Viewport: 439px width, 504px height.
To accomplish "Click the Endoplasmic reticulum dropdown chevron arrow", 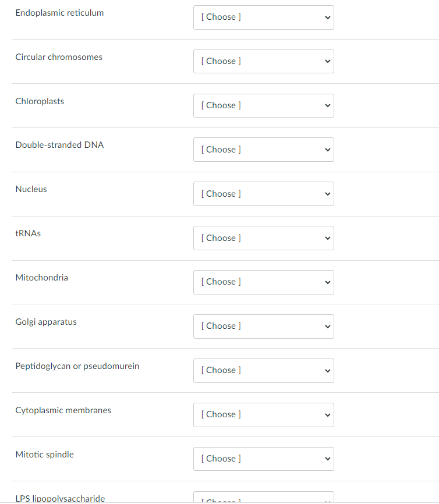I will coord(327,17).
